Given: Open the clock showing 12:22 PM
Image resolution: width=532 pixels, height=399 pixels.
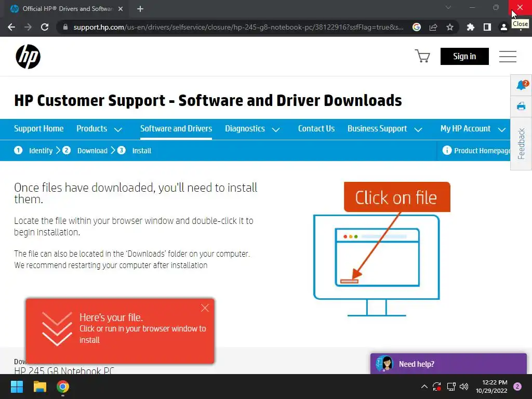Looking at the screenshot, I should click(491, 387).
